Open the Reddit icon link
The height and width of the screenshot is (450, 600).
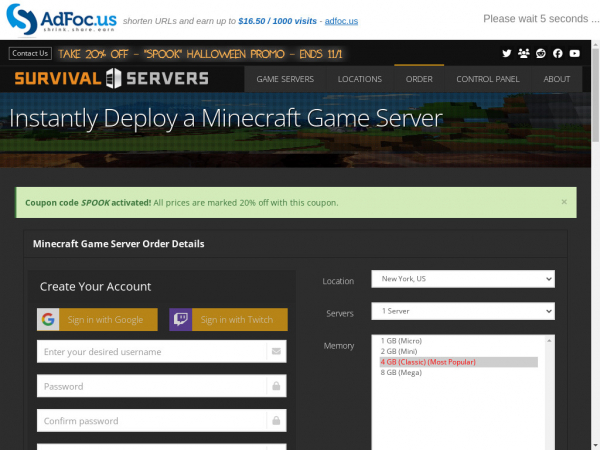pyautogui.click(x=541, y=53)
